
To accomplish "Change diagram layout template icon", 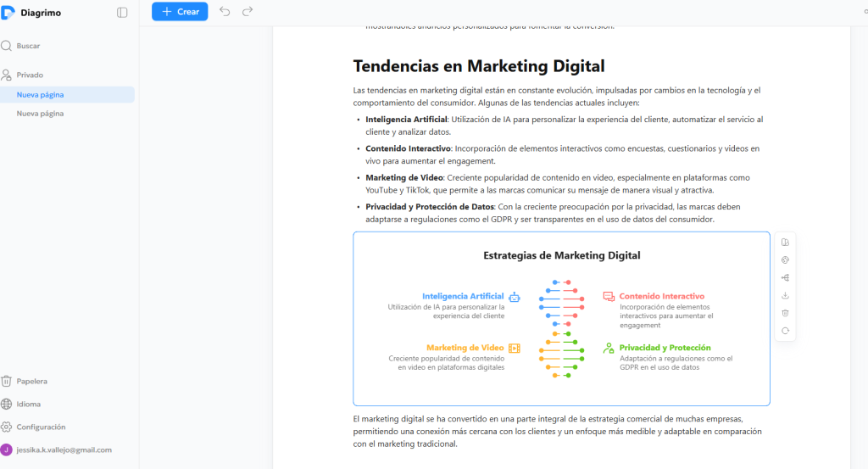I will click(x=785, y=243).
